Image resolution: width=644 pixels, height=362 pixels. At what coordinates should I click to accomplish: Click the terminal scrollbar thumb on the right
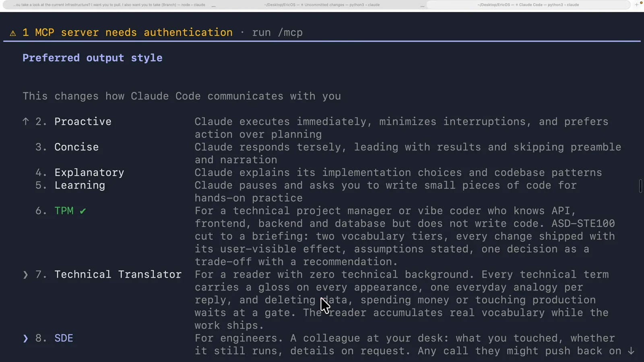coord(640,186)
